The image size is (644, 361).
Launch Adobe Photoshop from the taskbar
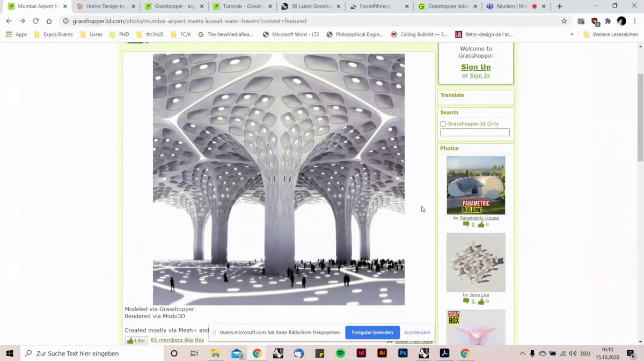(x=402, y=353)
